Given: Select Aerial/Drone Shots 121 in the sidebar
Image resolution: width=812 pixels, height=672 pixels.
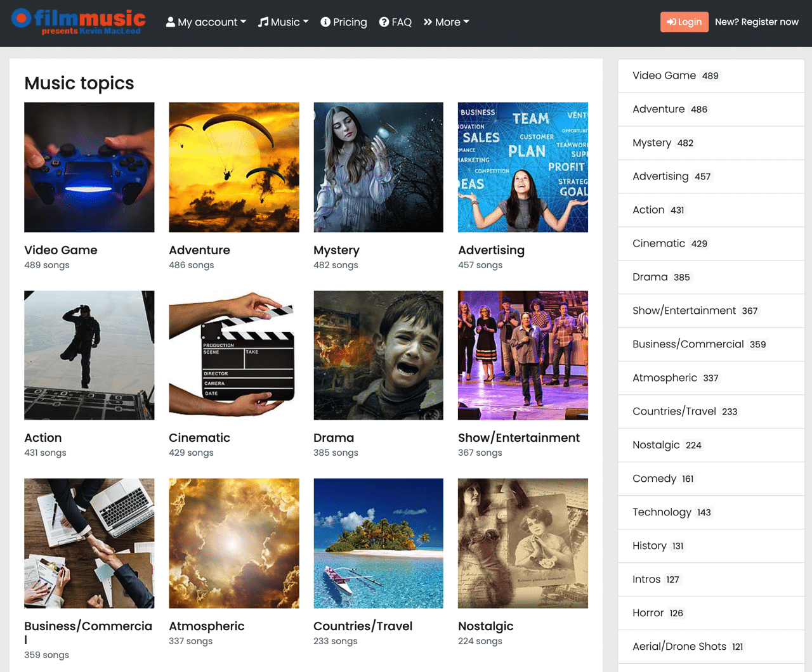Looking at the screenshot, I should tap(711, 647).
